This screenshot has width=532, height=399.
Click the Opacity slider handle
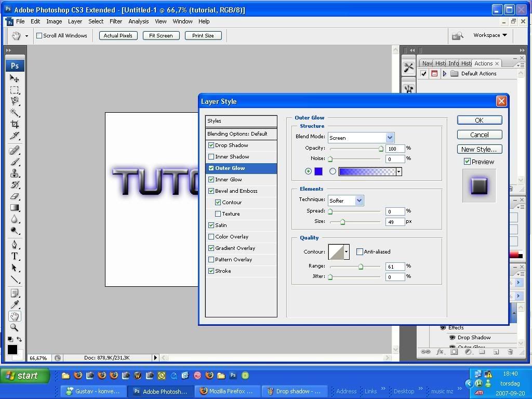pyautogui.click(x=381, y=149)
